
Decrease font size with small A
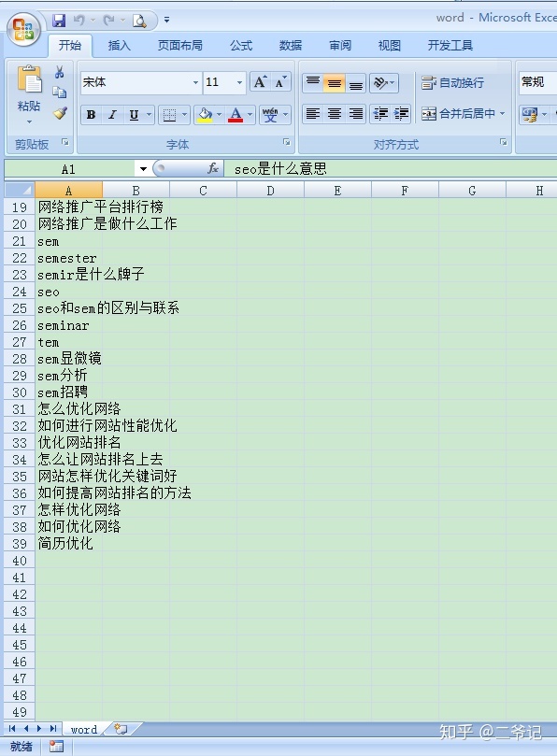[280, 82]
